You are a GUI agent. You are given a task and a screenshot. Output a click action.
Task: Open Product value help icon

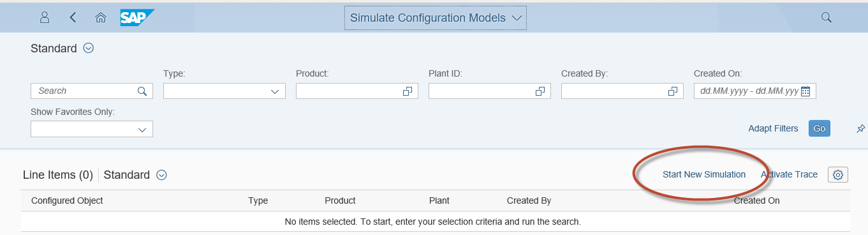pos(408,91)
